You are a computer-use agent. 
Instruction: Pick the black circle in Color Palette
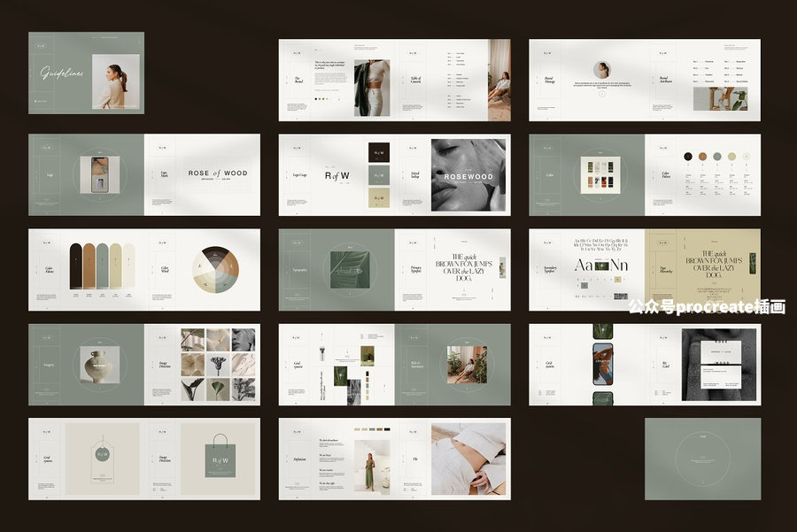[687, 157]
